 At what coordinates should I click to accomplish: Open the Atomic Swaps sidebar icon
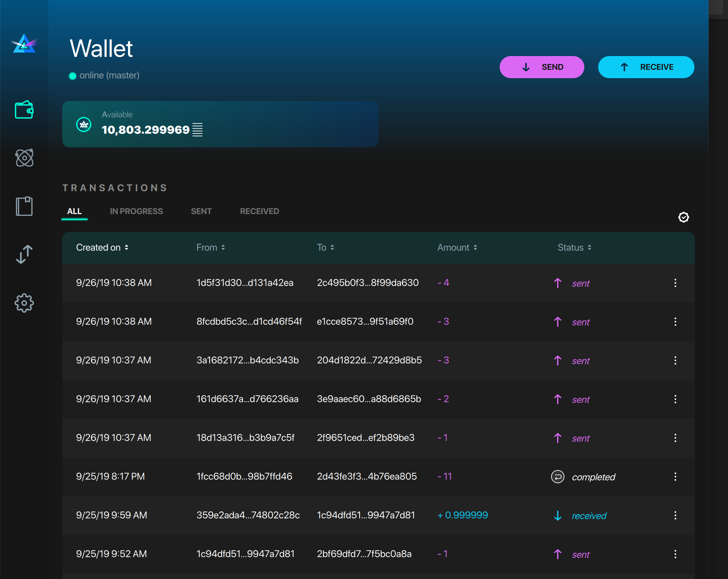pyautogui.click(x=24, y=158)
